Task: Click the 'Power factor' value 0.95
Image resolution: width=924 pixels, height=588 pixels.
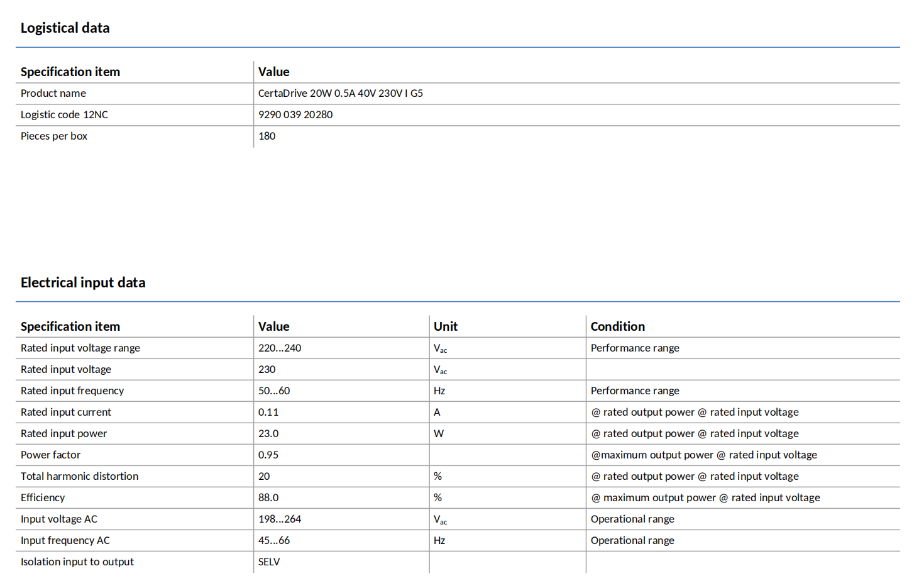Action: [x=268, y=455]
